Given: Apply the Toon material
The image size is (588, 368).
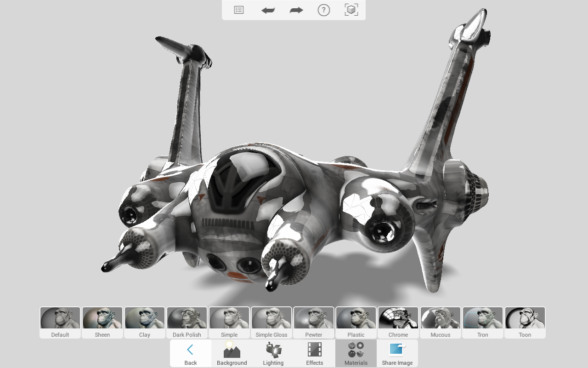Looking at the screenshot, I should 525,322.
